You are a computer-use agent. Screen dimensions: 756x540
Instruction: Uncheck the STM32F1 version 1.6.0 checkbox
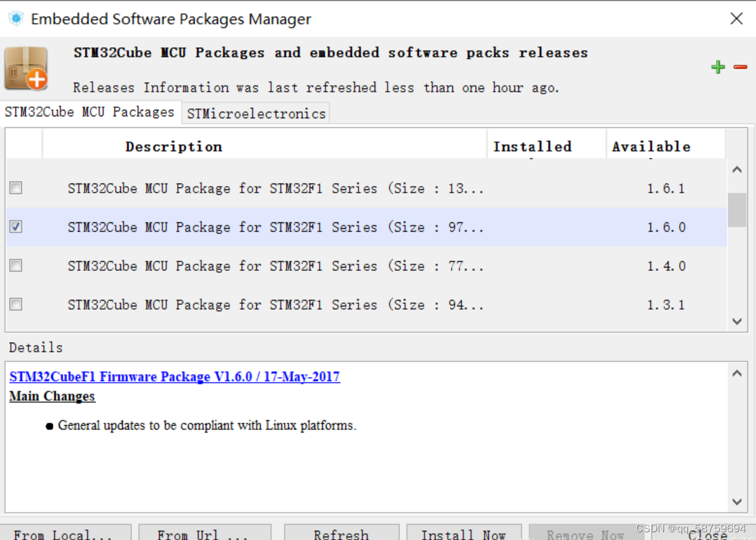[x=16, y=227]
